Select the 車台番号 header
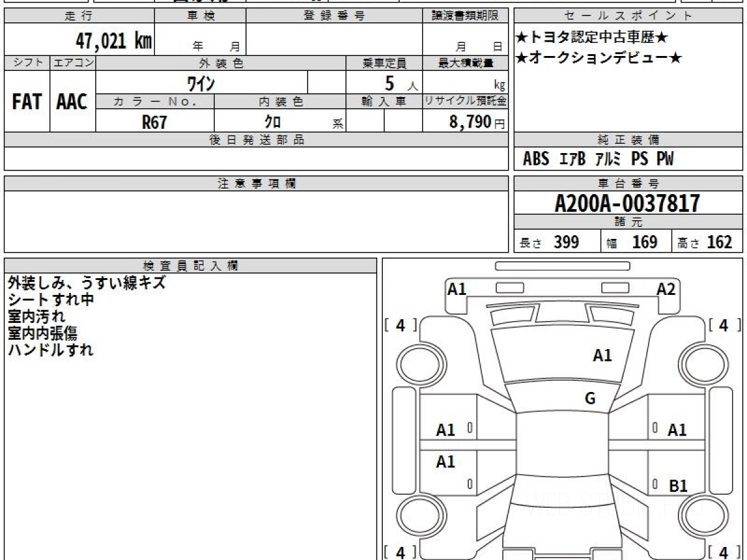 click(x=628, y=184)
